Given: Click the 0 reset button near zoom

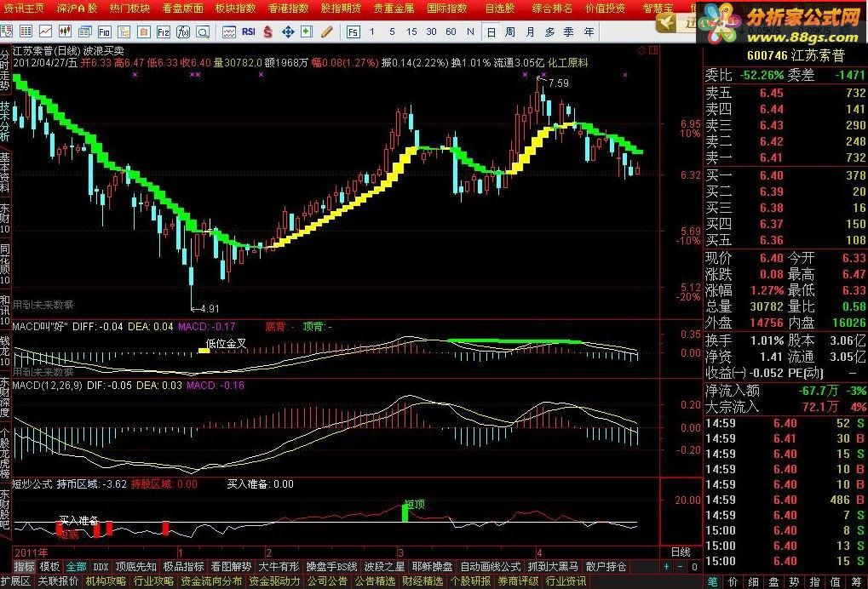Looking at the screenshot, I should [x=694, y=566].
